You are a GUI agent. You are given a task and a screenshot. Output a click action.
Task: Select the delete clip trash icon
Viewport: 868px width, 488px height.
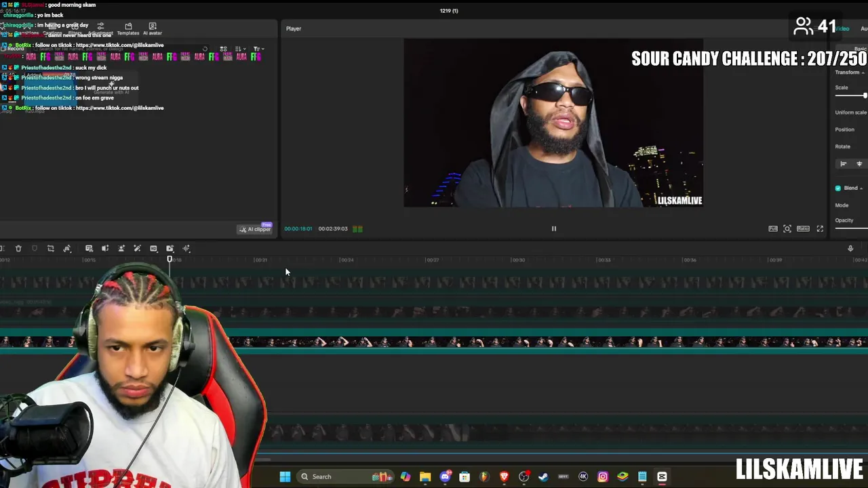click(x=18, y=249)
